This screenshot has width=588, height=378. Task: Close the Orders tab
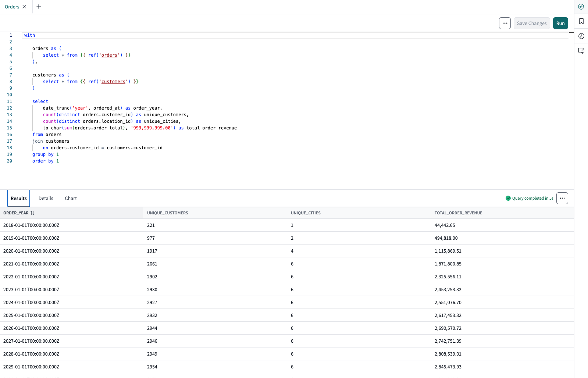24,7
